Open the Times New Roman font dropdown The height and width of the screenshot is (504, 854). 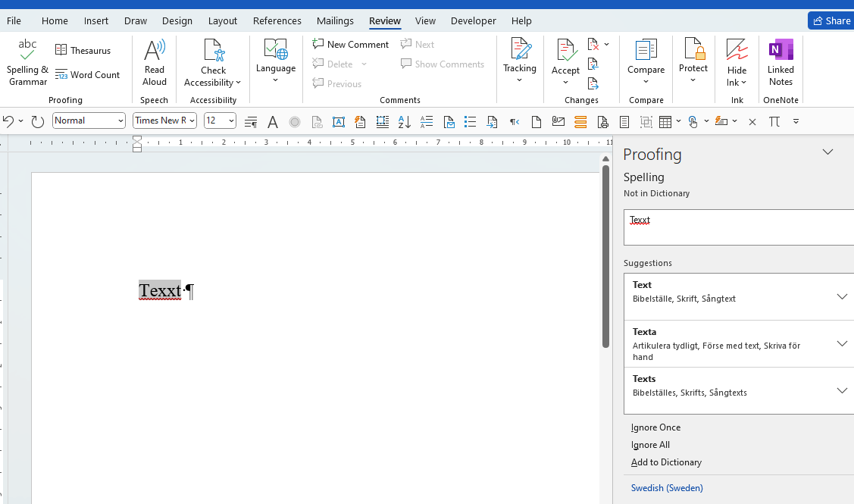click(192, 121)
